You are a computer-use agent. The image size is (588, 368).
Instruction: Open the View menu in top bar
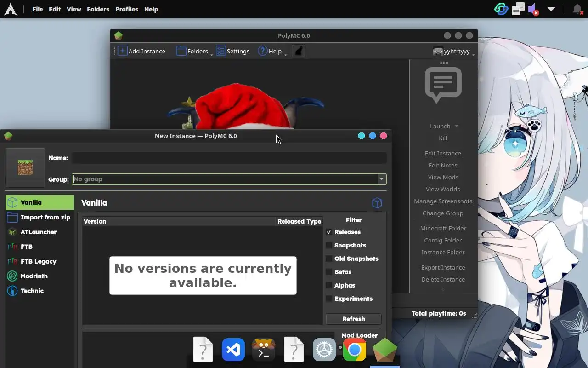(74, 9)
